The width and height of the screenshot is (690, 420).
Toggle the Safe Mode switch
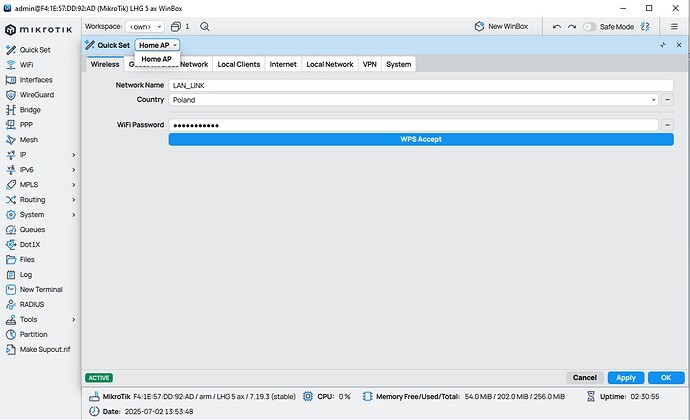tap(589, 27)
